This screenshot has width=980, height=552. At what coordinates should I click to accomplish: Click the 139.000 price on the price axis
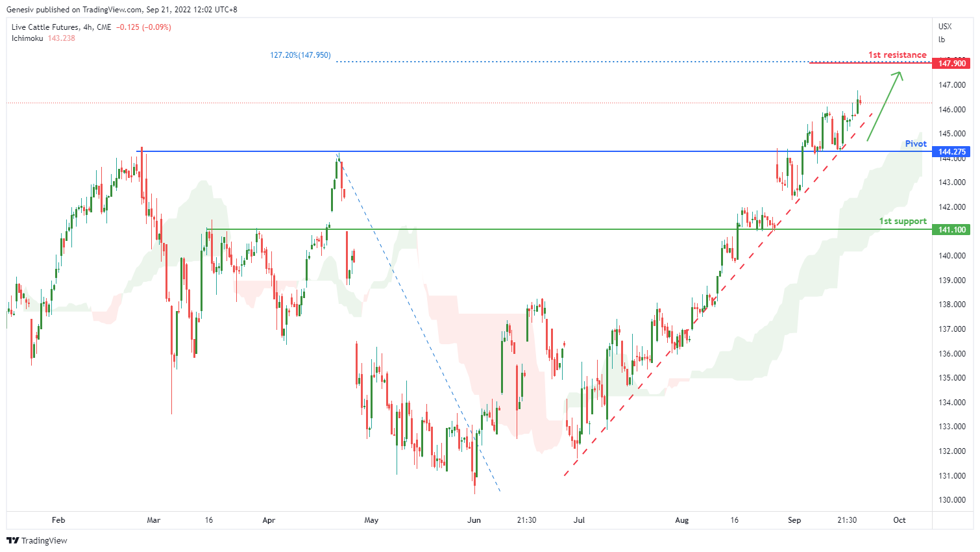pyautogui.click(x=951, y=281)
